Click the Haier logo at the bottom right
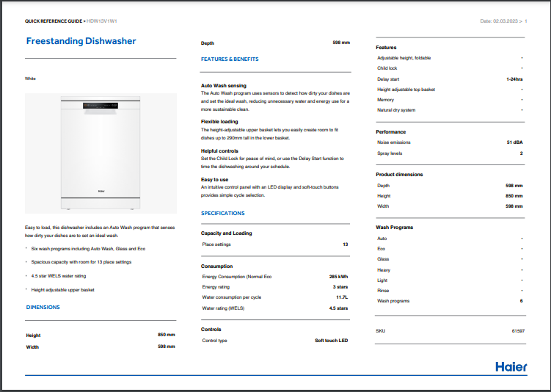The width and height of the screenshot is (551, 392). tap(510, 366)
